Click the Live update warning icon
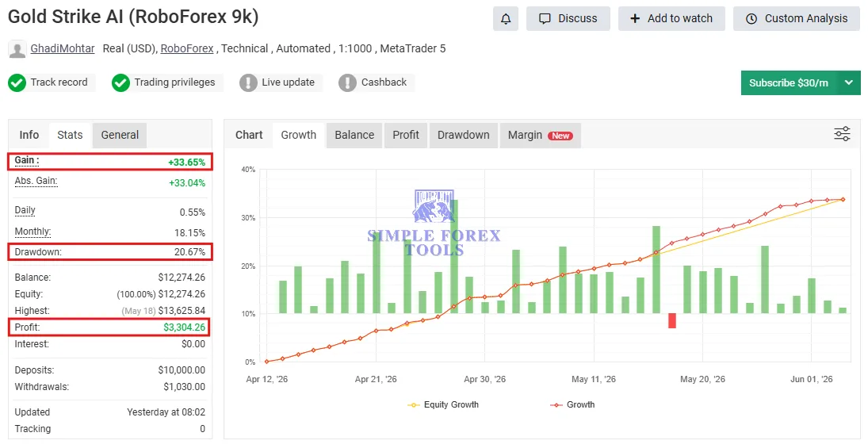 248,83
